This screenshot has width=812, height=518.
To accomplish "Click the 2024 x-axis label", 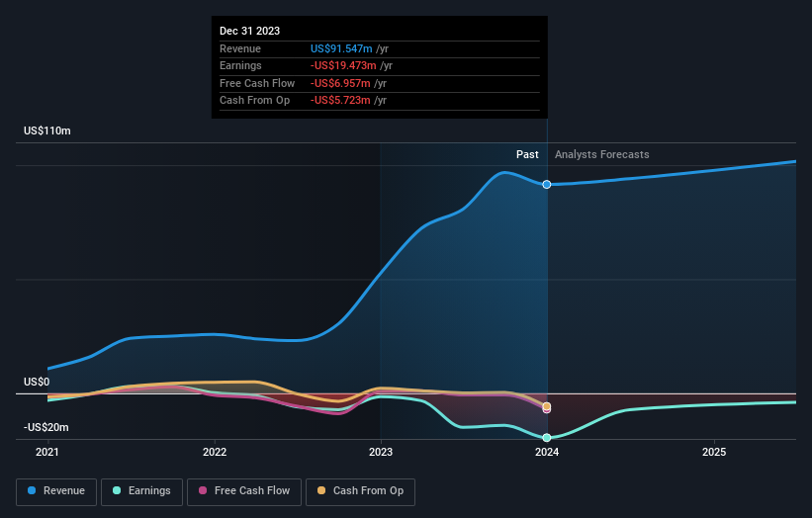I will 547,452.
